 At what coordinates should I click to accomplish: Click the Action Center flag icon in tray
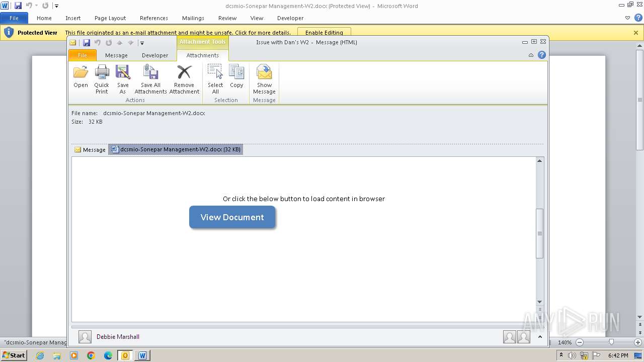click(x=596, y=355)
